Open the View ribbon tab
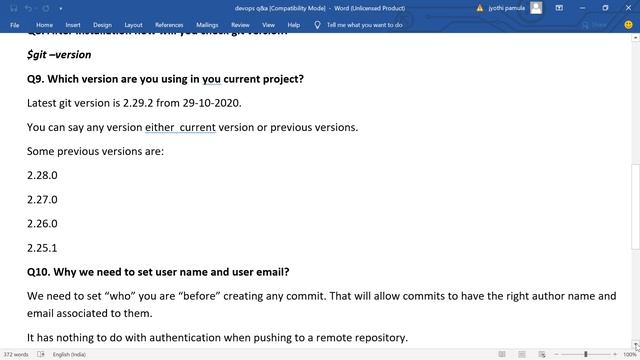Image resolution: width=640 pixels, height=360 pixels. (x=268, y=25)
